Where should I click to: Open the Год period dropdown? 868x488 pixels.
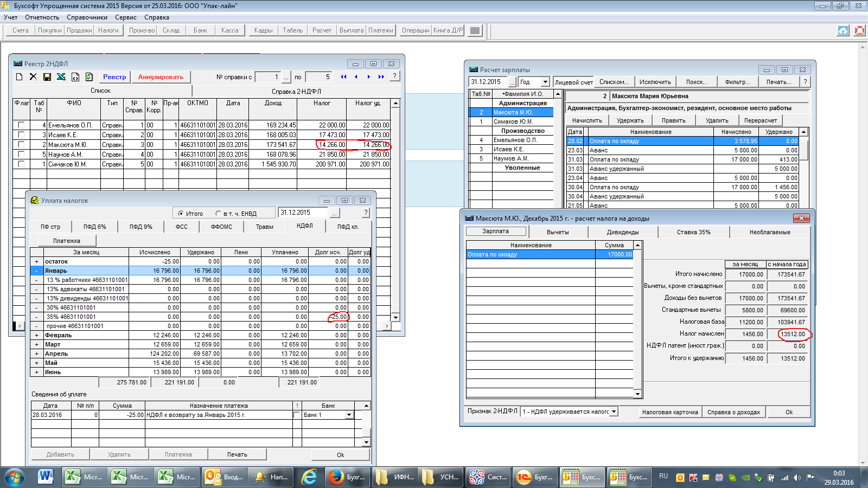[x=545, y=82]
